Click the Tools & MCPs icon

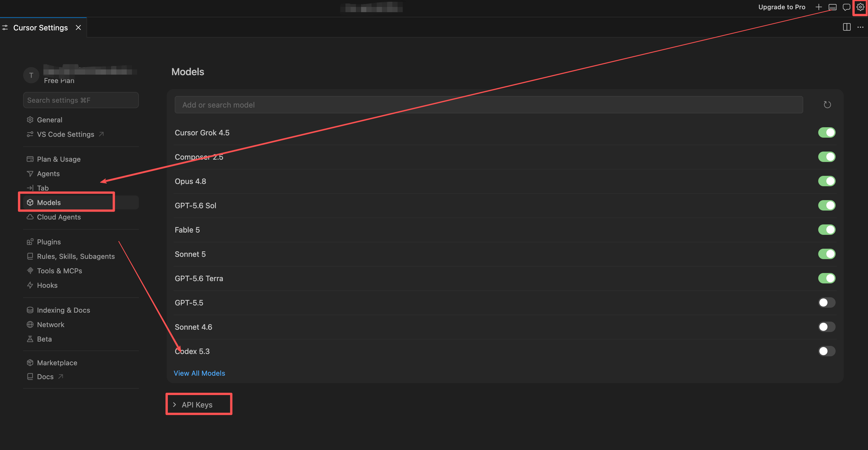click(30, 271)
